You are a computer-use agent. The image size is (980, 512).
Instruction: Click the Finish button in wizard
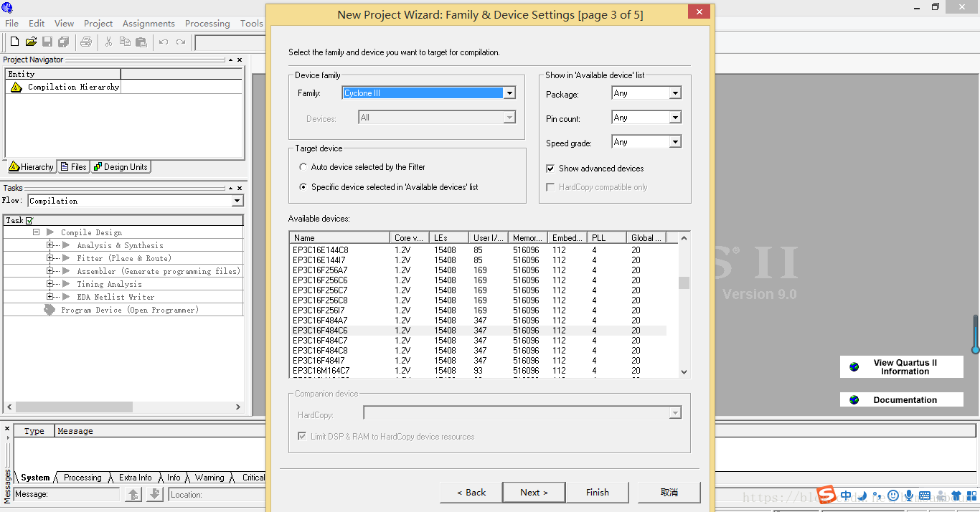(598, 493)
